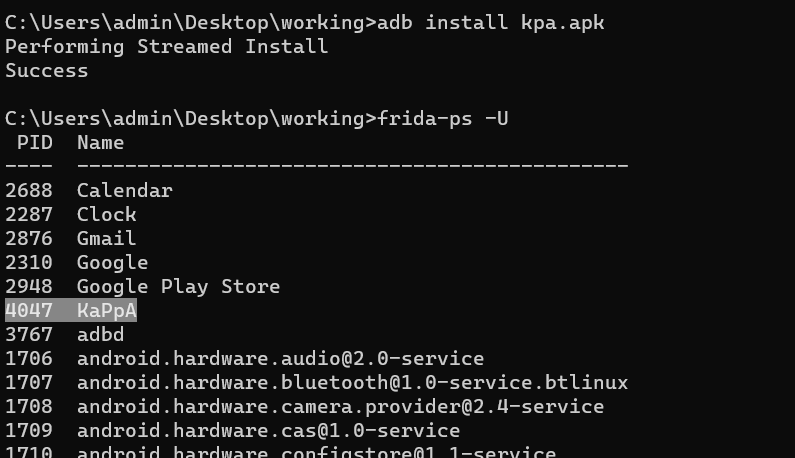Click the "Performing Streamed Install" line

click(166, 46)
